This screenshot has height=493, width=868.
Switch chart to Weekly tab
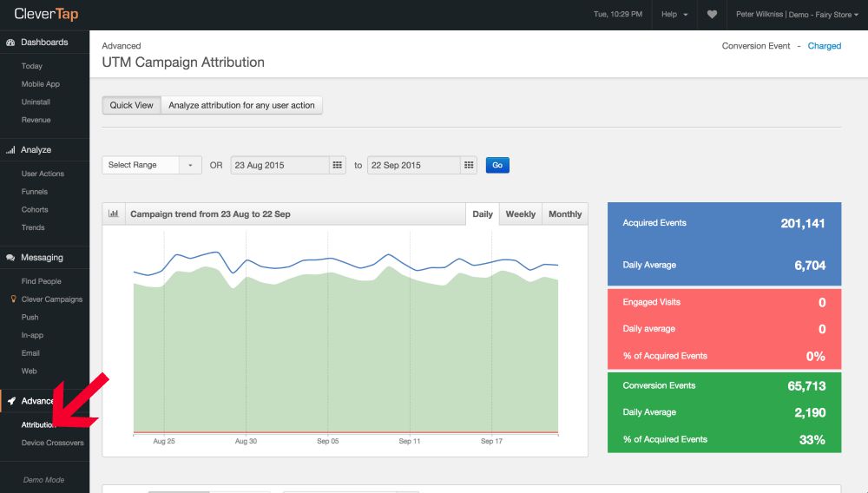point(520,214)
